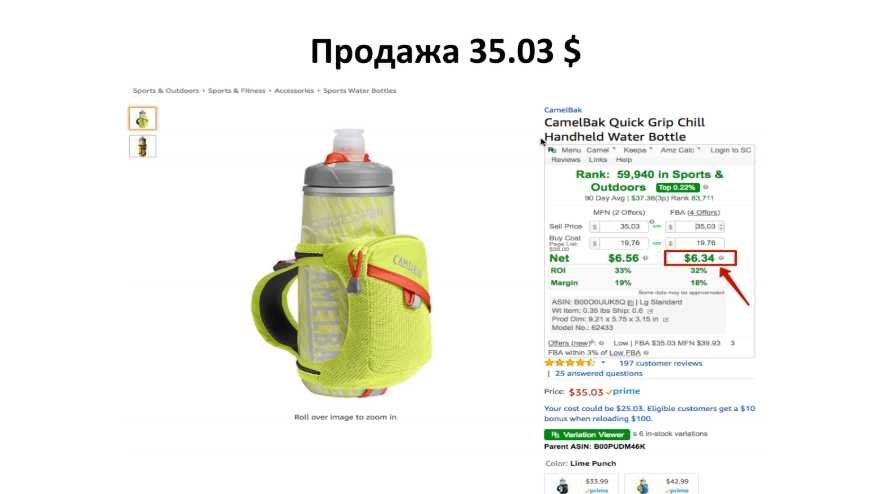
Task: Click the link icon between Buy Cost fields
Action: tap(657, 243)
